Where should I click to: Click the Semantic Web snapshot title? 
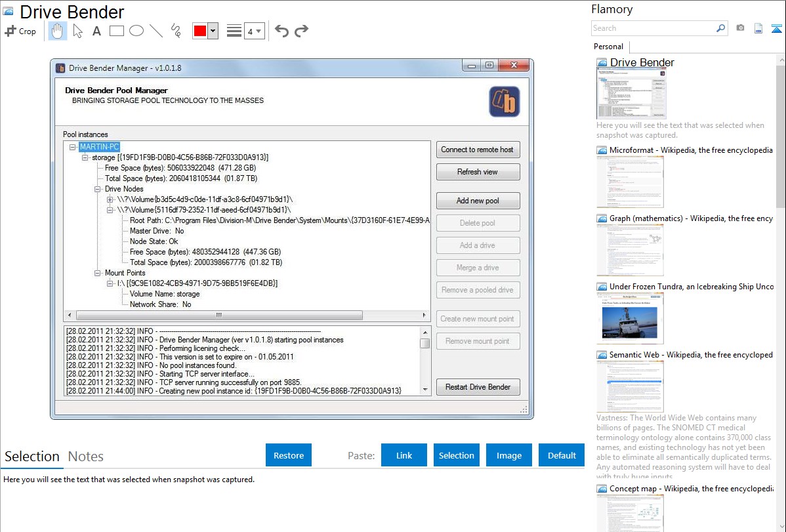[692, 355]
